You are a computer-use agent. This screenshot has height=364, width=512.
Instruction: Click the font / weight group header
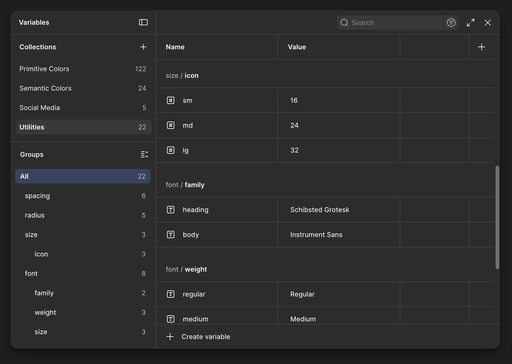click(x=186, y=269)
